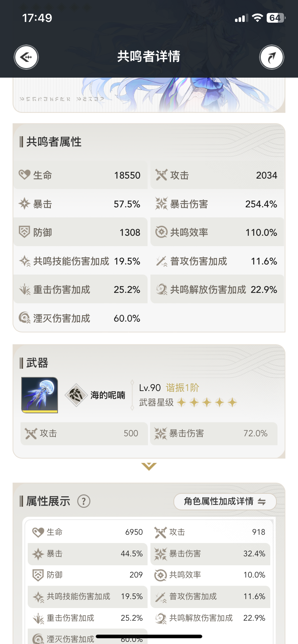Tap the 防御 1308 shield icon

click(24, 232)
